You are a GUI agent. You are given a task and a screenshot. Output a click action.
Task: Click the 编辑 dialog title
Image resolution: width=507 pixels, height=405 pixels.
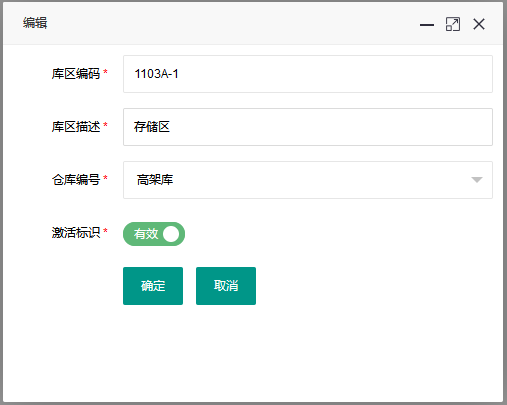(35, 23)
